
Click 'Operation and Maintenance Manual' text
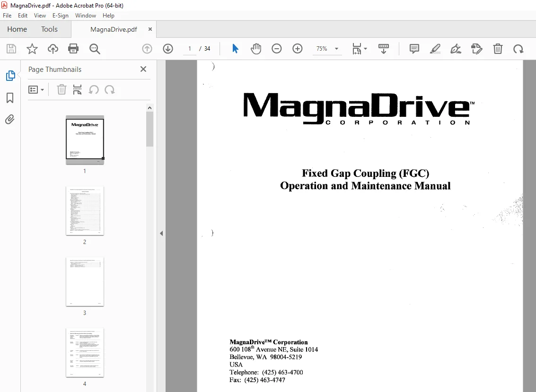(365, 185)
